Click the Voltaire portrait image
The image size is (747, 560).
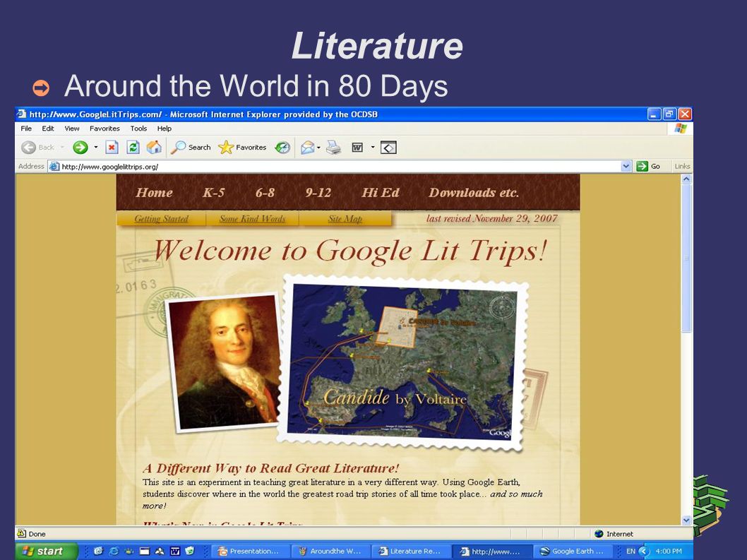click(223, 362)
